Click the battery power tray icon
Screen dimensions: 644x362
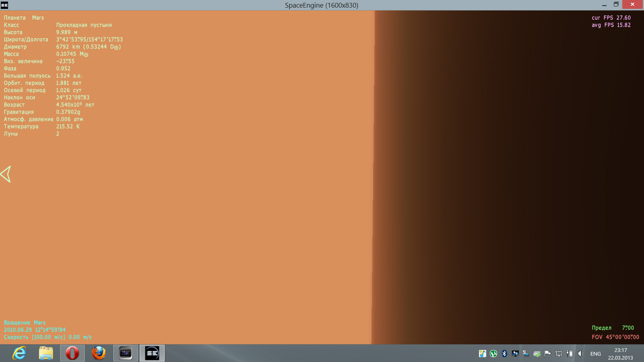[x=570, y=354]
